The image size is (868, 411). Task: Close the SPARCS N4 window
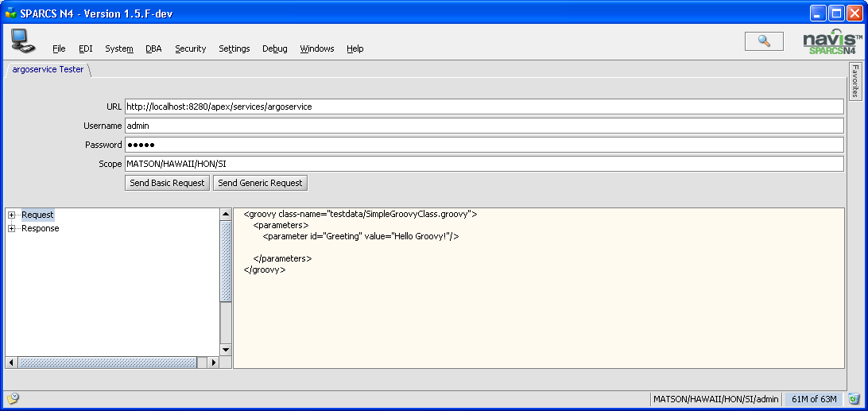click(854, 13)
